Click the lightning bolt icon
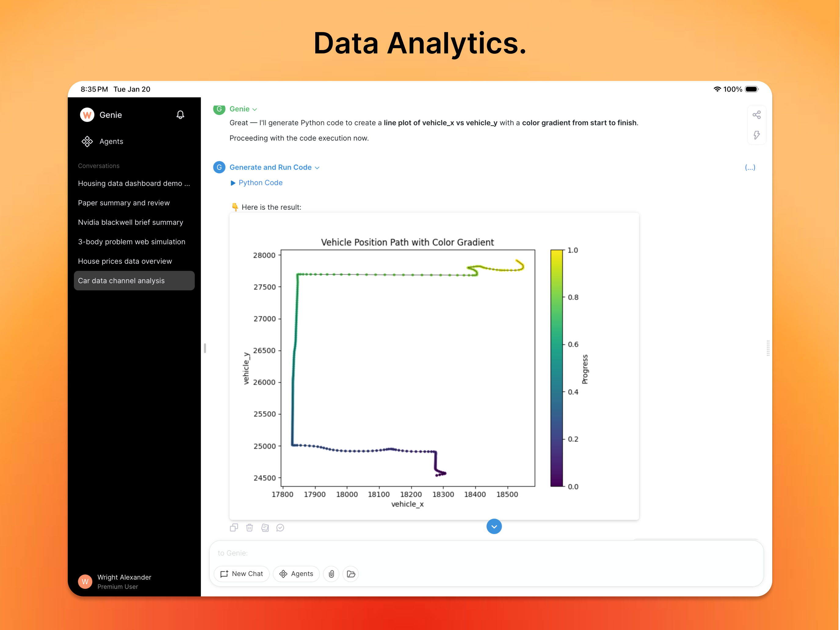 pyautogui.click(x=756, y=135)
